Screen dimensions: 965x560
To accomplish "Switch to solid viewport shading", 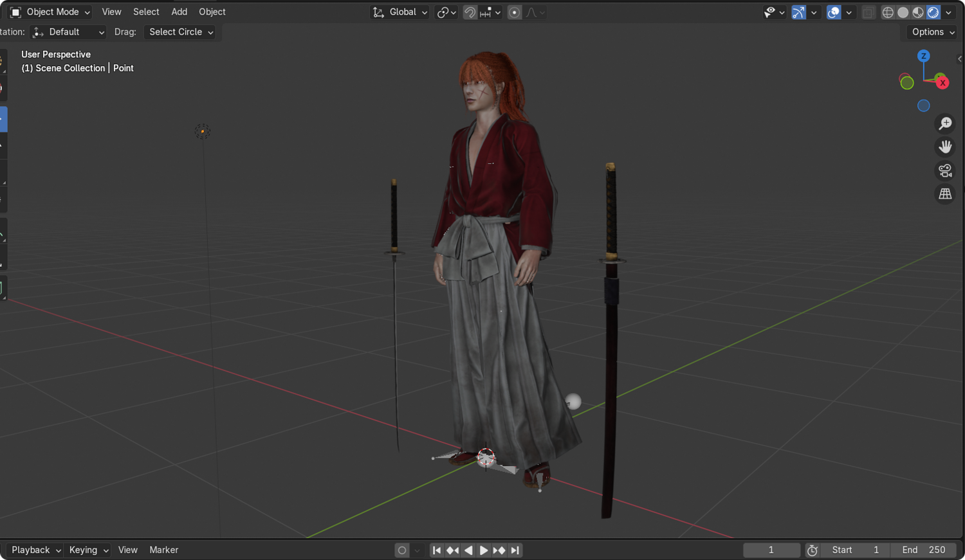I will (903, 12).
